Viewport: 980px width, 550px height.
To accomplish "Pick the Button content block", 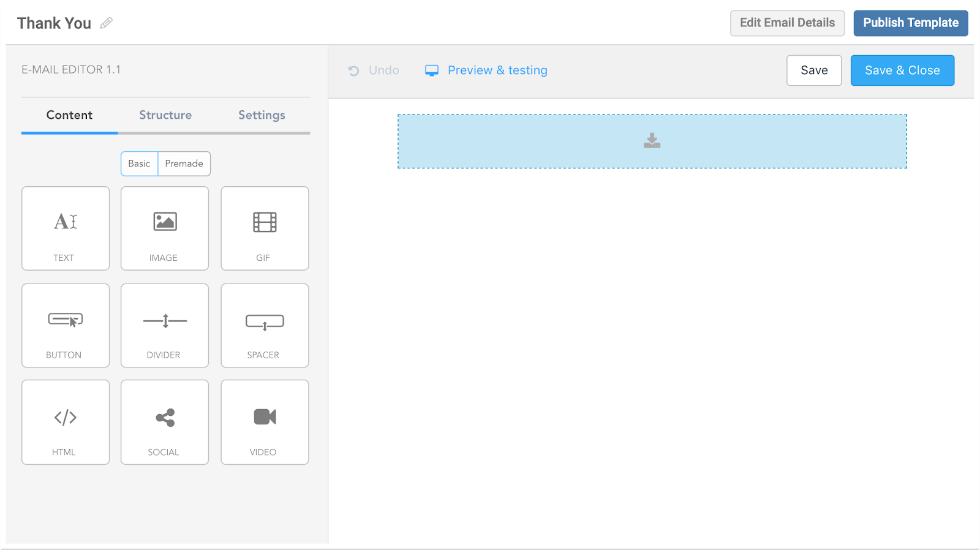I will [66, 325].
